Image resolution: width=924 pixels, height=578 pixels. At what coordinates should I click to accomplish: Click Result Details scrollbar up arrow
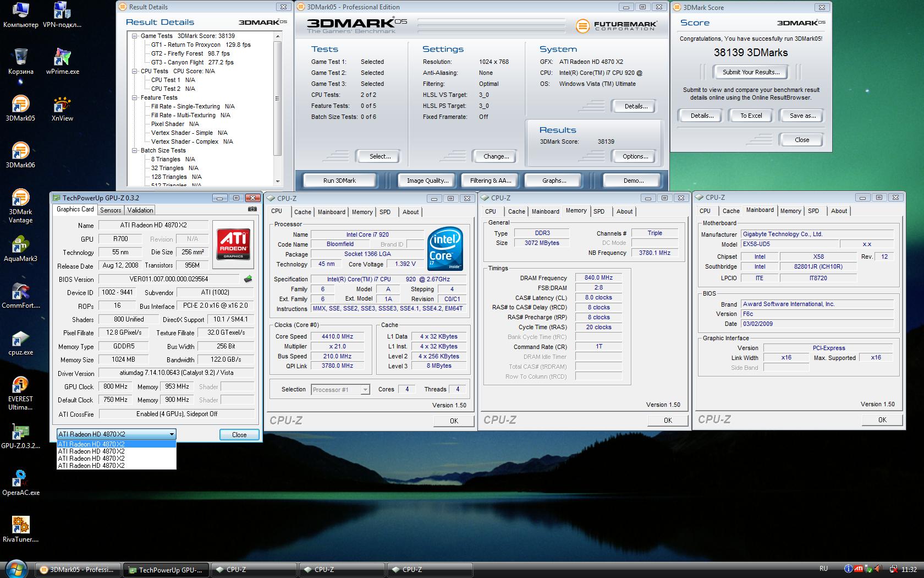(x=277, y=36)
